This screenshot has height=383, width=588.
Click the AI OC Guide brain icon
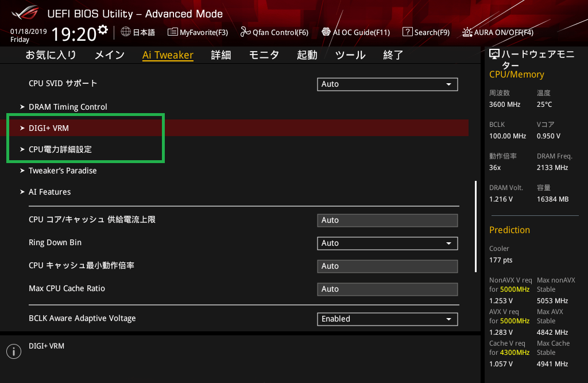pos(326,32)
